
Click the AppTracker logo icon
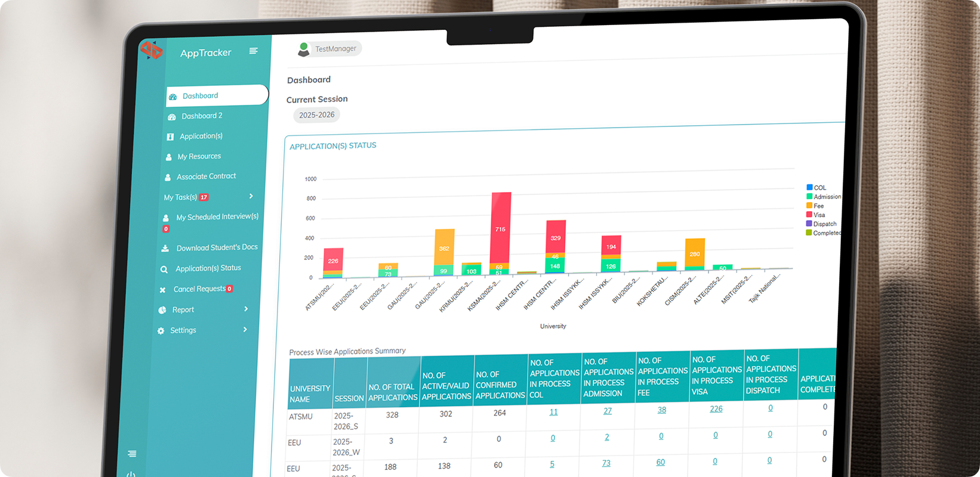(x=151, y=50)
